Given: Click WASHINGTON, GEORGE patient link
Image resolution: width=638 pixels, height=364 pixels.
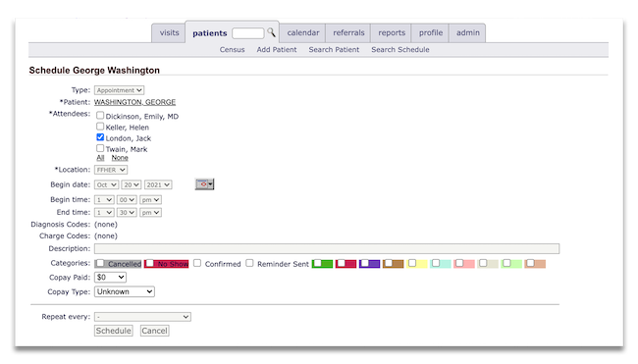Looking at the screenshot, I should 134,102.
